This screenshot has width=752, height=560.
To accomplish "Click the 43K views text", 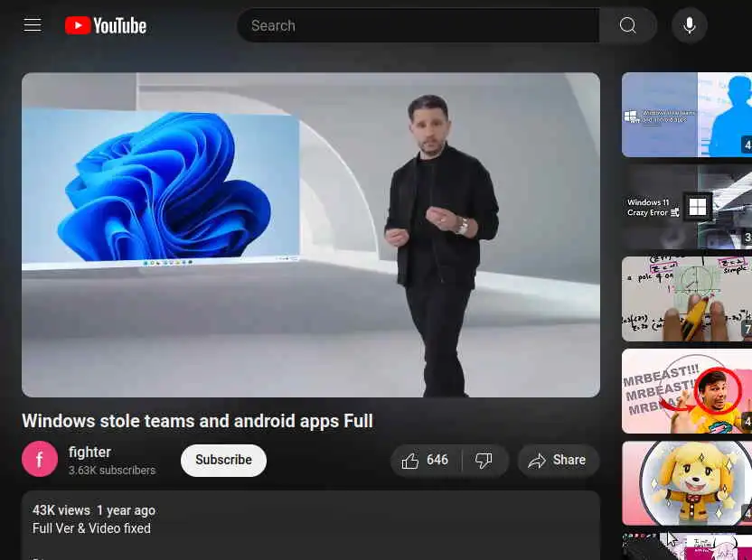I will pos(61,510).
